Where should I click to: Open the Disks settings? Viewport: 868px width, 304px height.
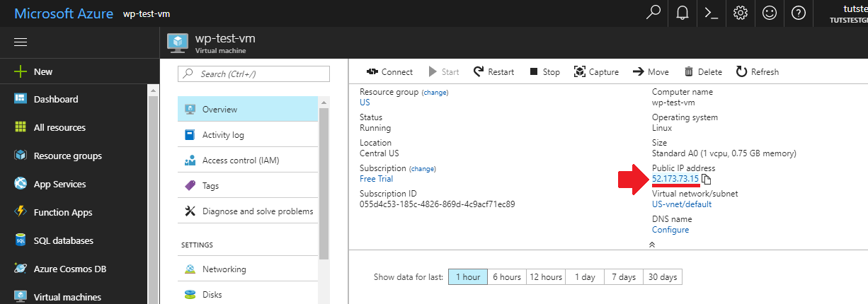pos(248,294)
